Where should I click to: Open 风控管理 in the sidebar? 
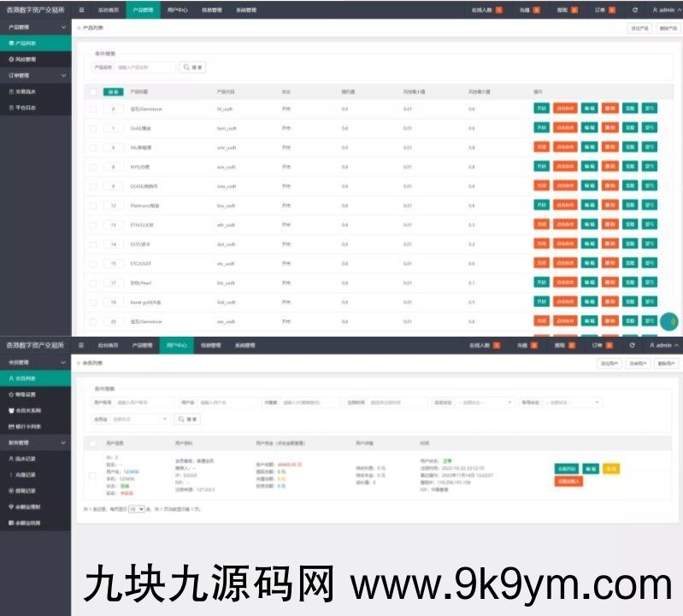23,60
